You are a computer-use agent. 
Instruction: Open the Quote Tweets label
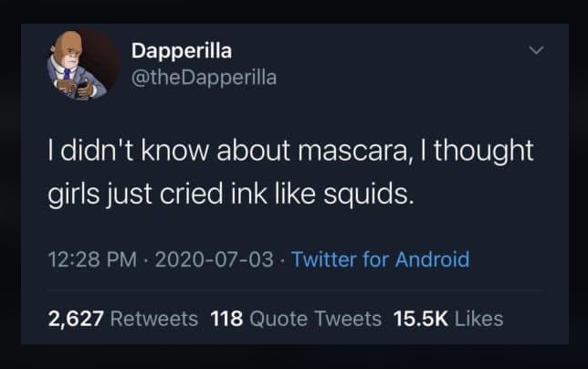[315, 319]
